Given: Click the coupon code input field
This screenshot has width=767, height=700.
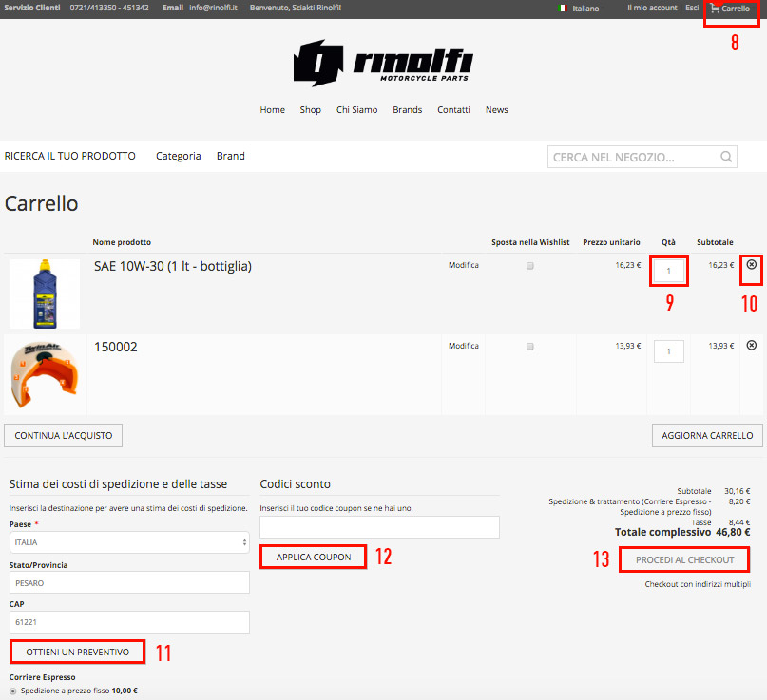Looking at the screenshot, I should click(x=379, y=527).
